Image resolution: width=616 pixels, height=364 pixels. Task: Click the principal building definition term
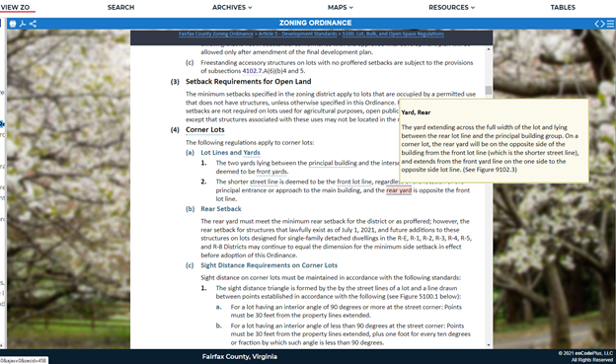[333, 163]
